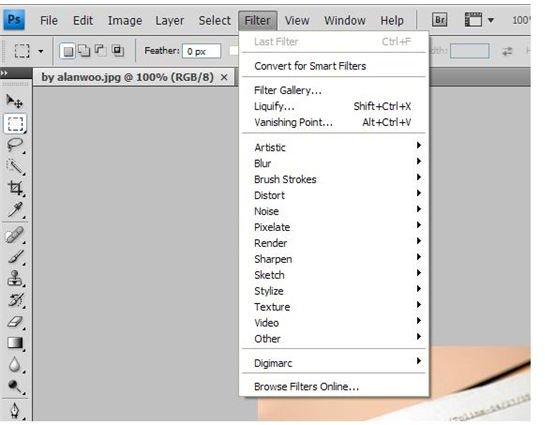Open the tool preset picker arrow

point(41,51)
